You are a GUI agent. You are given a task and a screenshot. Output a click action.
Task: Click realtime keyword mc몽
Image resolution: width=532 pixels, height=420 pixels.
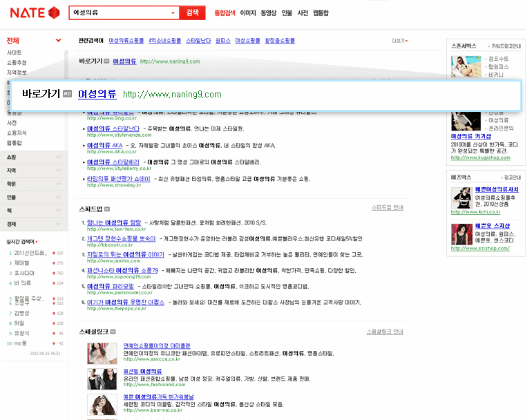(20, 343)
